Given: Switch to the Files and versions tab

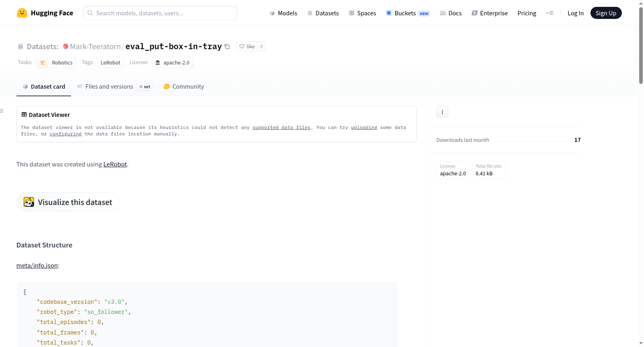Looking at the screenshot, I should (114, 86).
